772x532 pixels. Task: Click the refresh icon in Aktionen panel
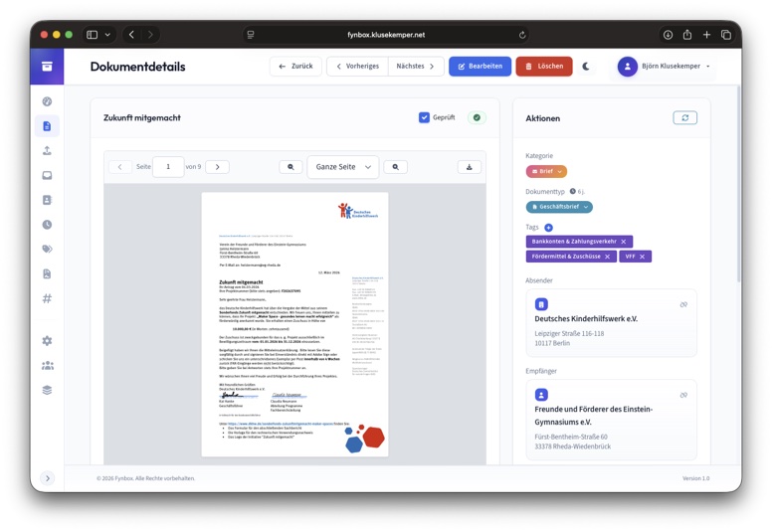pos(684,118)
